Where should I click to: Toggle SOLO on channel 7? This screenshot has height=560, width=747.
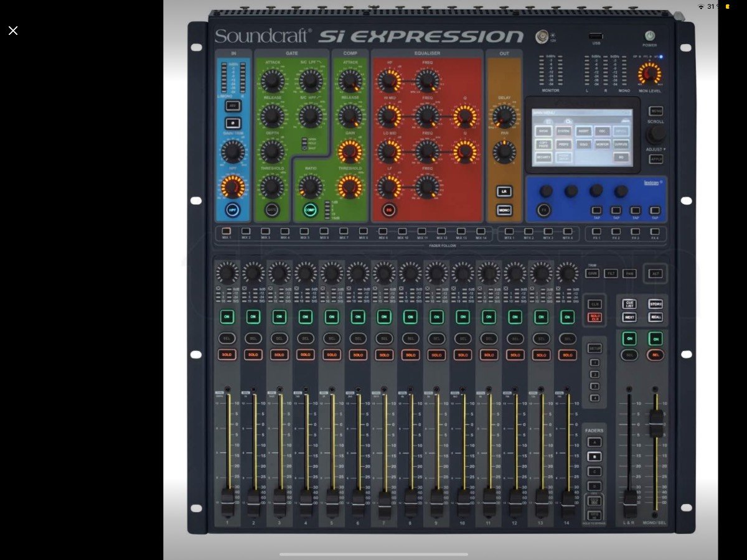(x=384, y=355)
